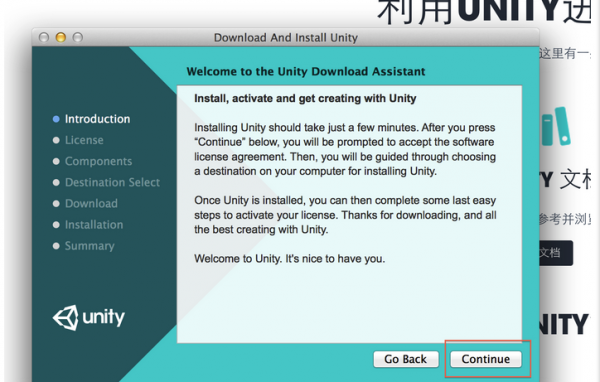Image resolution: width=600 pixels, height=382 pixels.
Task: Click the Go Back button
Action: (x=406, y=359)
